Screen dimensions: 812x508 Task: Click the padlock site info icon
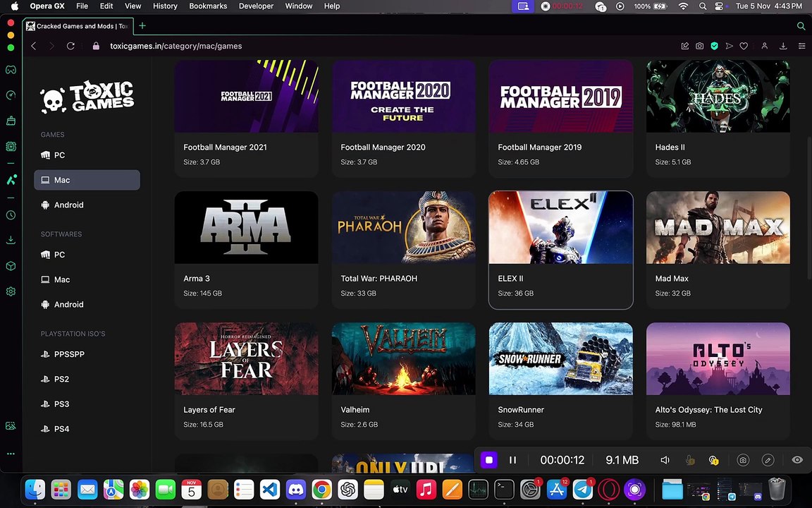point(96,46)
